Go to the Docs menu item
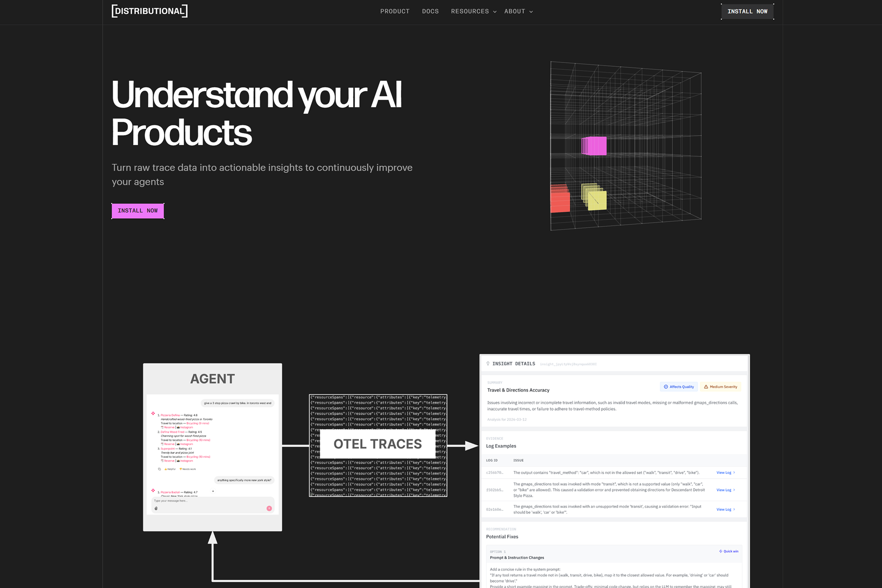This screenshot has width=882, height=588. [430, 11]
